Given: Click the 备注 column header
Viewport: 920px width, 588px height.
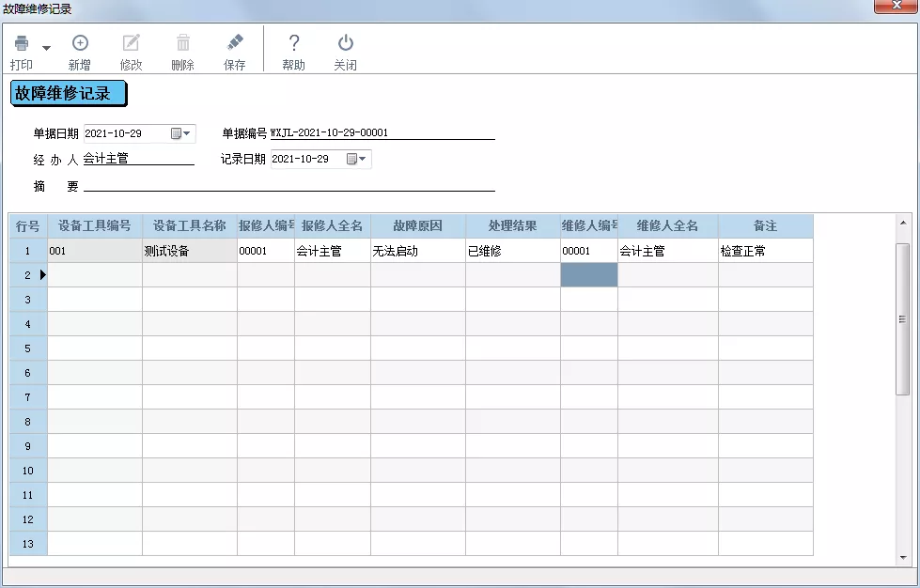Looking at the screenshot, I should point(766,226).
